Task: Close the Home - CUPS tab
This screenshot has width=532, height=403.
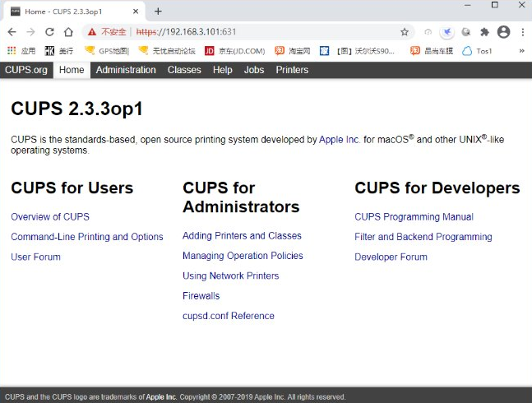Action: pos(136,12)
